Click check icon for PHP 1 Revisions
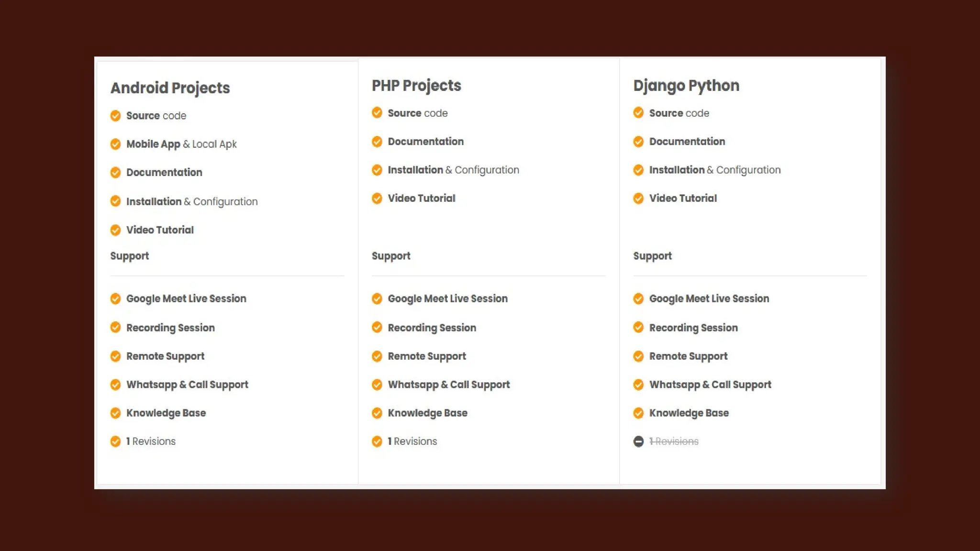The image size is (980, 551). click(377, 441)
